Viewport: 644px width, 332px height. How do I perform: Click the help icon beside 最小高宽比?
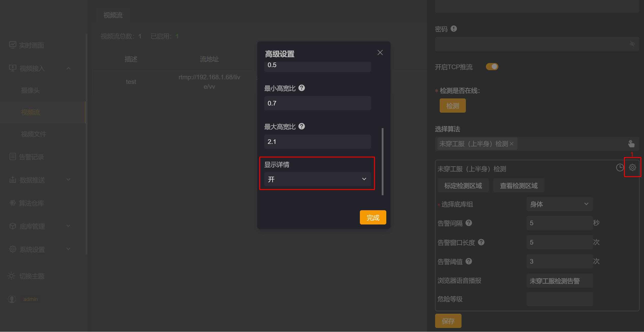click(301, 88)
